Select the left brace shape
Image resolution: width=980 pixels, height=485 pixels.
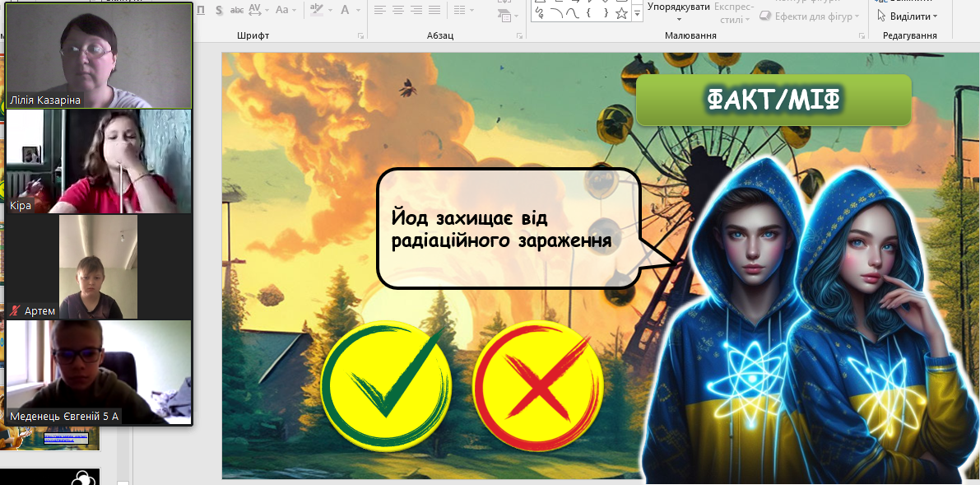(589, 12)
